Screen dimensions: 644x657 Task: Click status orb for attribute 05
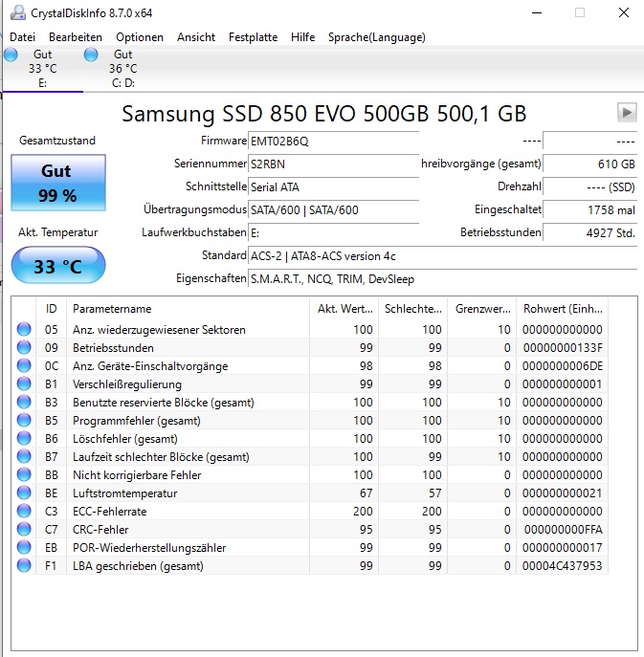click(x=24, y=329)
